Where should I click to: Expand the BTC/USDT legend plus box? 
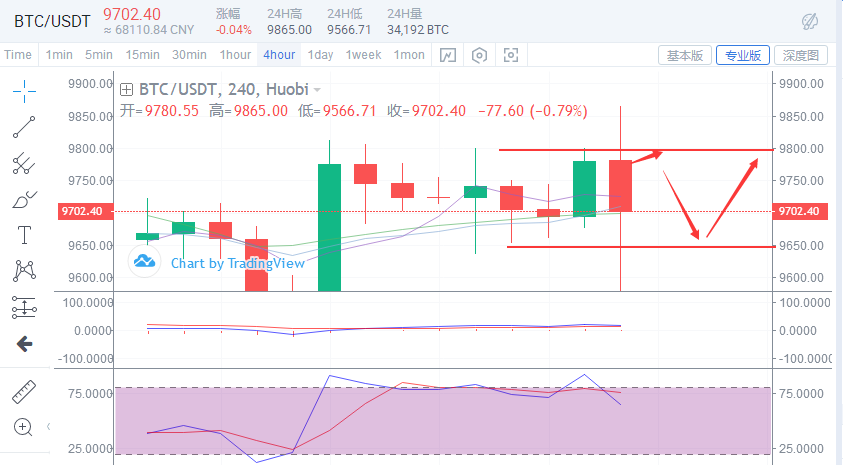127,88
